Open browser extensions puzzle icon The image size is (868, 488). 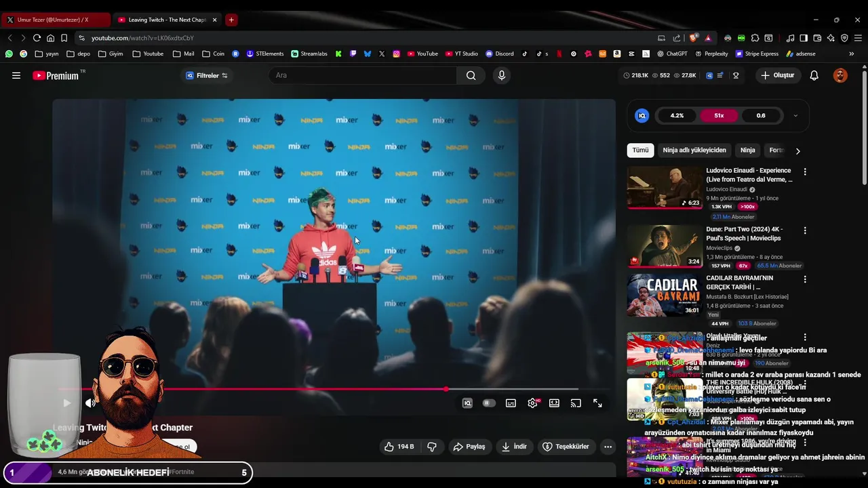point(755,38)
